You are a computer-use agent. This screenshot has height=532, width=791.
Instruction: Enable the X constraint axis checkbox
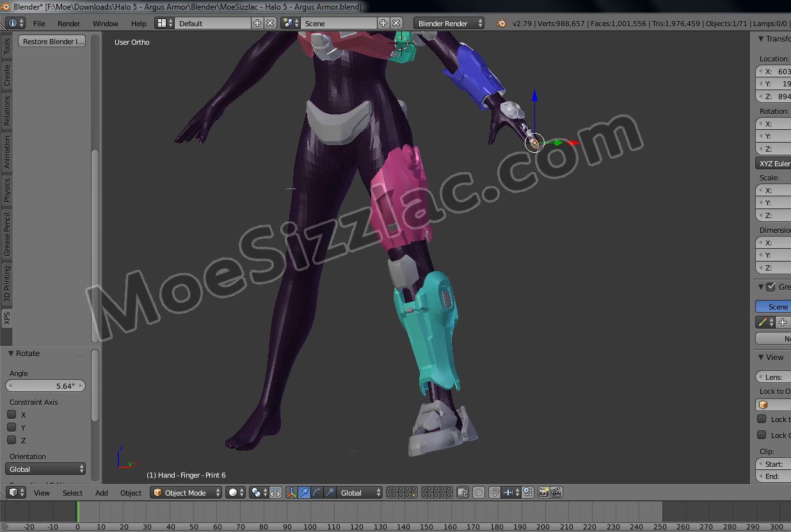point(12,414)
